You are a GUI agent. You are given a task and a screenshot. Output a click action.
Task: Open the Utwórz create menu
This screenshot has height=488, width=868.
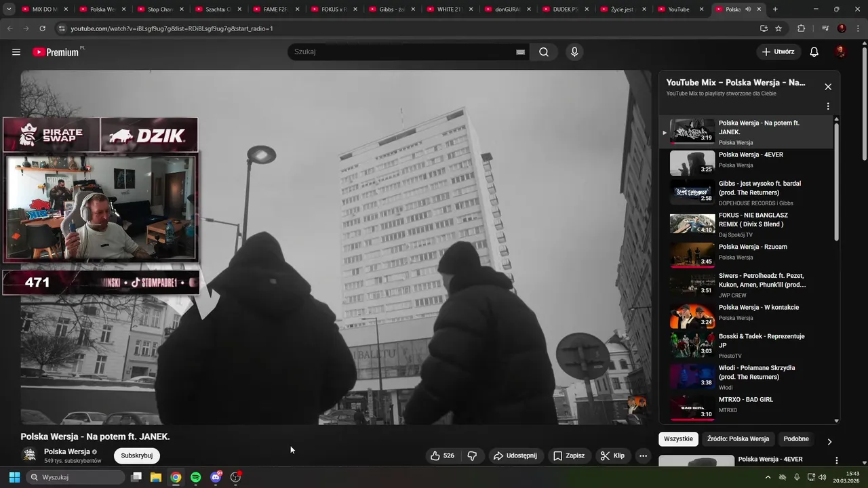778,52
